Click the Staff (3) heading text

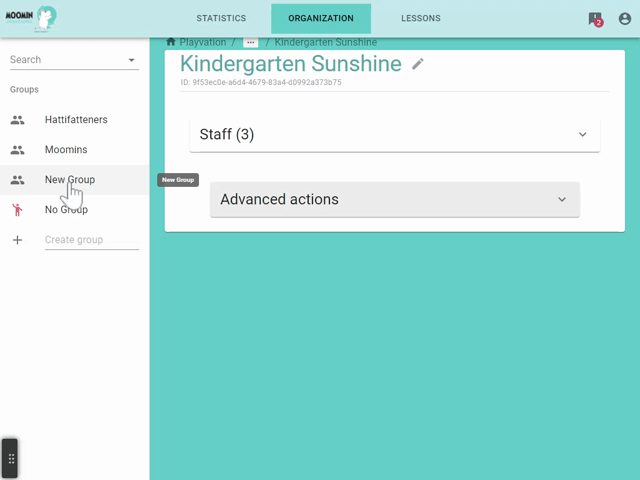pyautogui.click(x=227, y=134)
